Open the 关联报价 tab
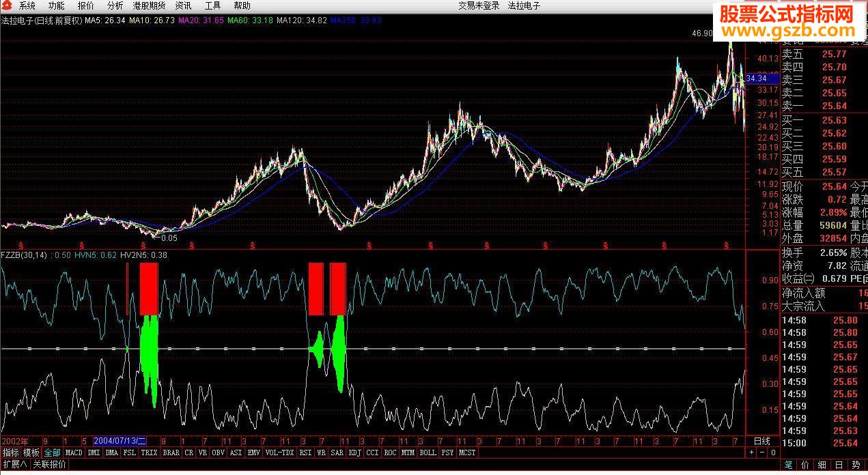The height and width of the screenshot is (475, 868). [49, 465]
